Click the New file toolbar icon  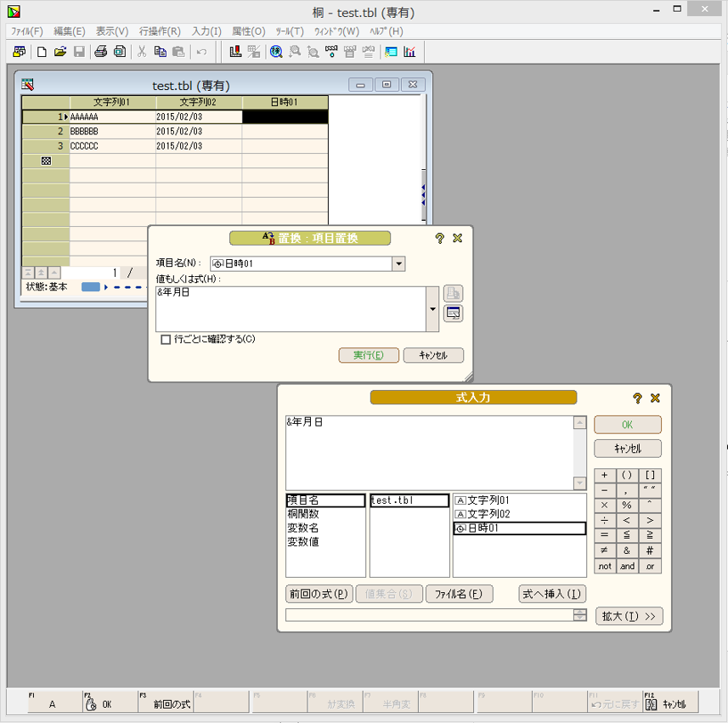point(41,52)
